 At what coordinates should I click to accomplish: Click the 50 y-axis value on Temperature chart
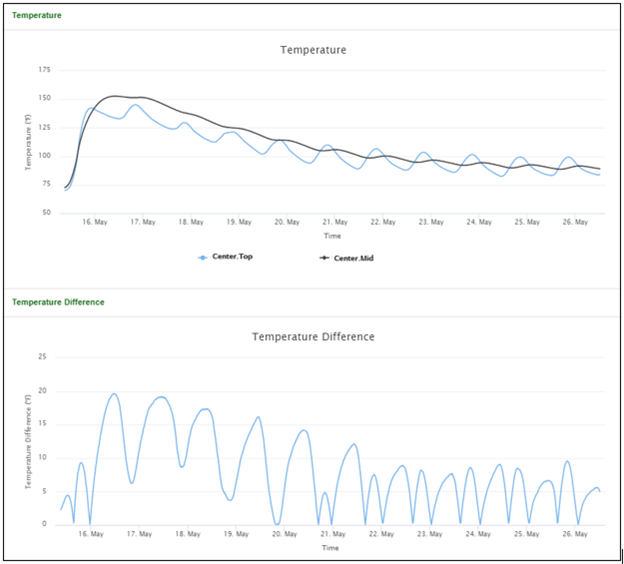pos(47,213)
